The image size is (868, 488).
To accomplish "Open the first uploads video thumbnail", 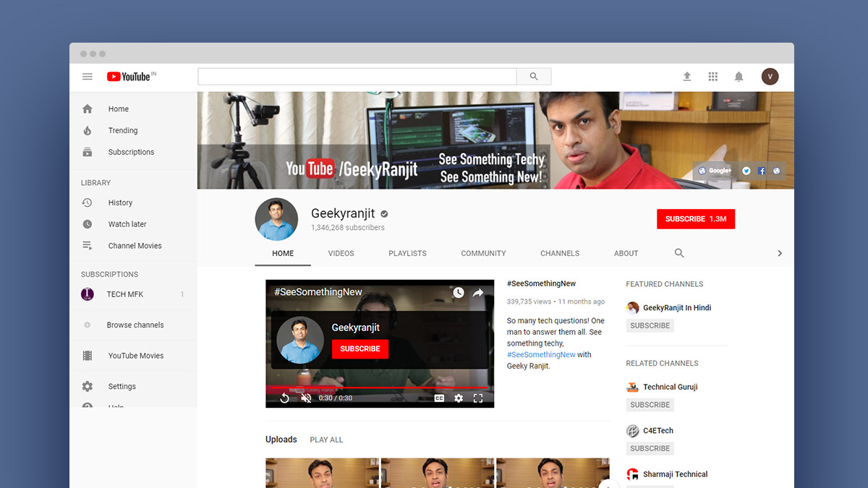I will [x=323, y=473].
